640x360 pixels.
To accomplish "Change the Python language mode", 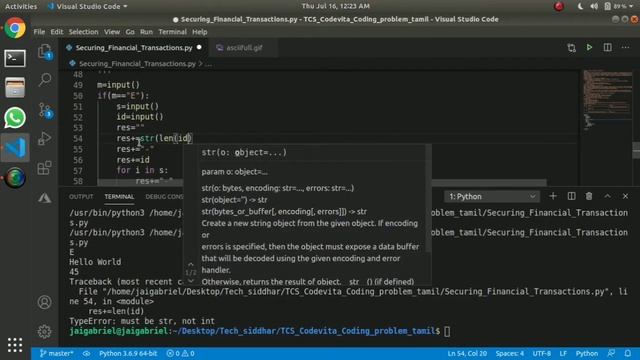I will click(587, 353).
